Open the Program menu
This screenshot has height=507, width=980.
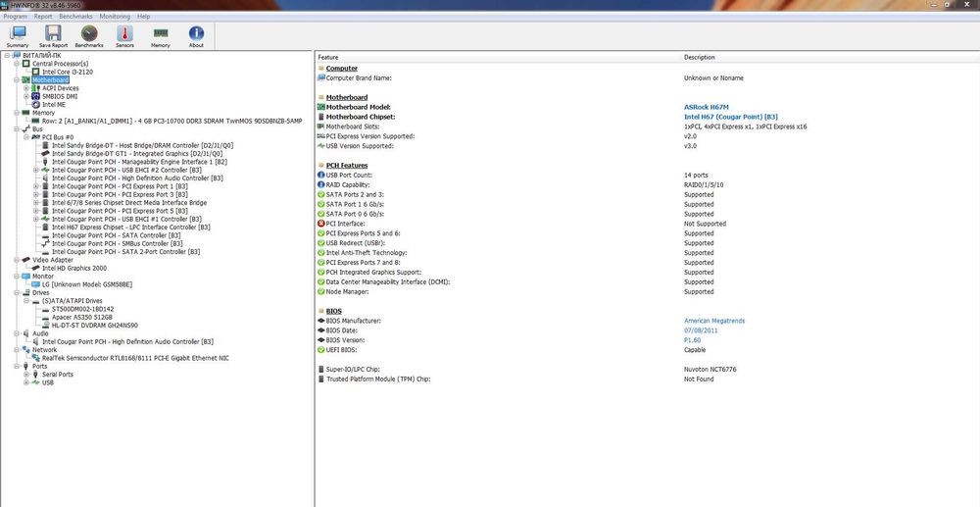(15, 17)
